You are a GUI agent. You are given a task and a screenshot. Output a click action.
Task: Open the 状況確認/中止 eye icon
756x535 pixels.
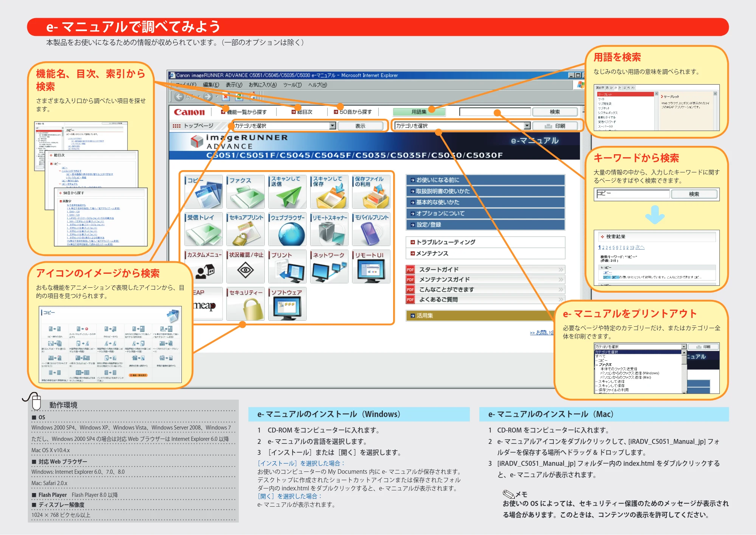[x=245, y=267]
